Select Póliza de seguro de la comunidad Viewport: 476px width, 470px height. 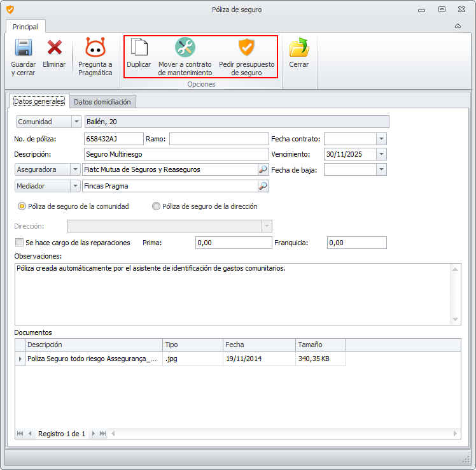tap(22, 206)
